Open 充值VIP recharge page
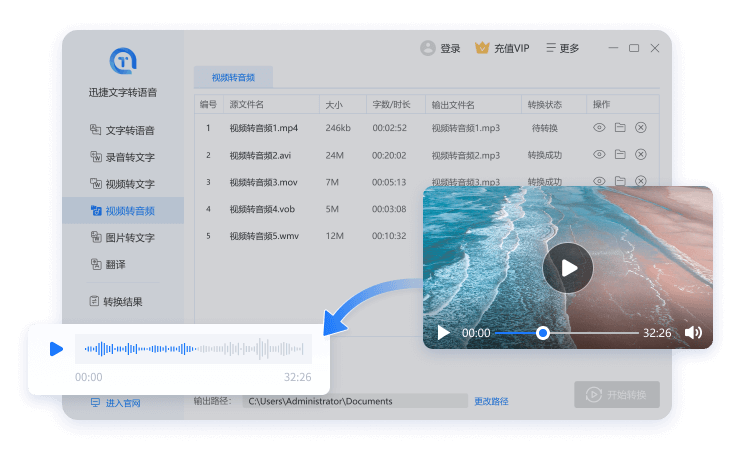Screen dimensions: 729x469 pyautogui.click(x=502, y=48)
